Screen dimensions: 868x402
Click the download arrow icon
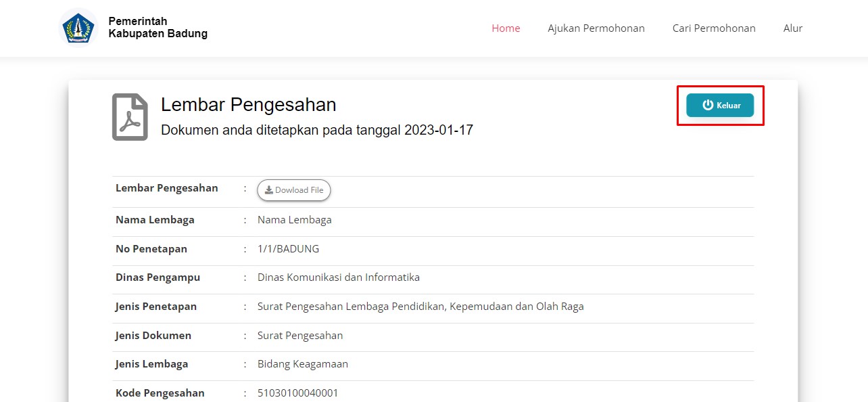[x=268, y=190]
